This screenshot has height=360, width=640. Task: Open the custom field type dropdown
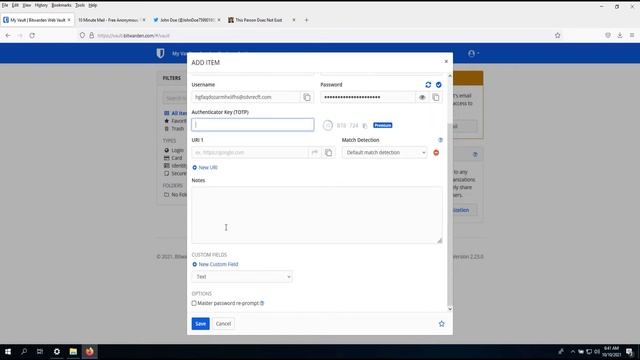[242, 276]
